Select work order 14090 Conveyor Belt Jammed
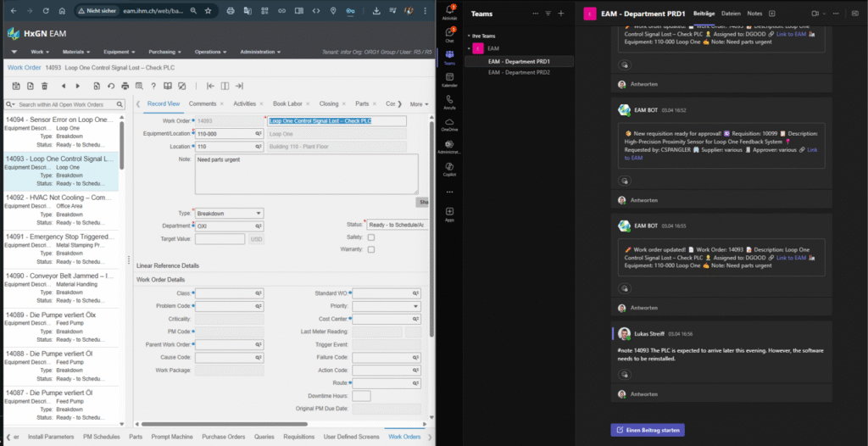Viewport: 868px width, 446px height. point(60,288)
